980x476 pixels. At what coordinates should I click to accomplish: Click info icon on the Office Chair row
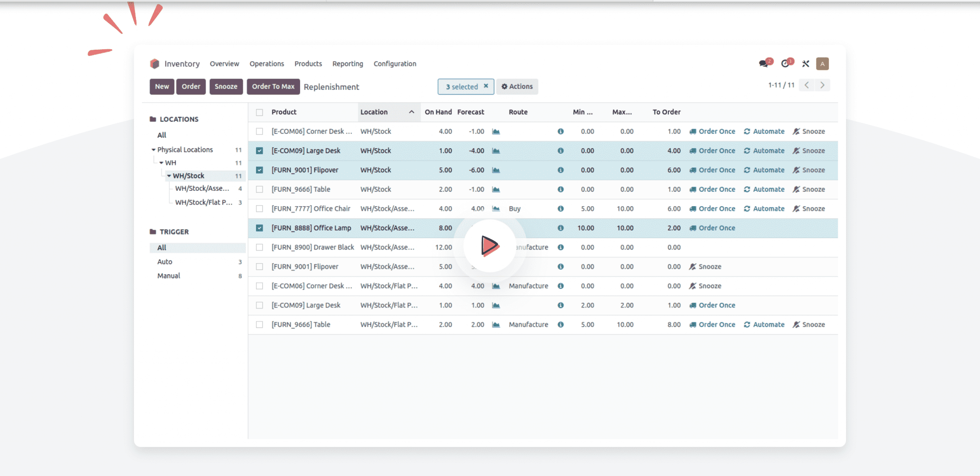point(560,209)
